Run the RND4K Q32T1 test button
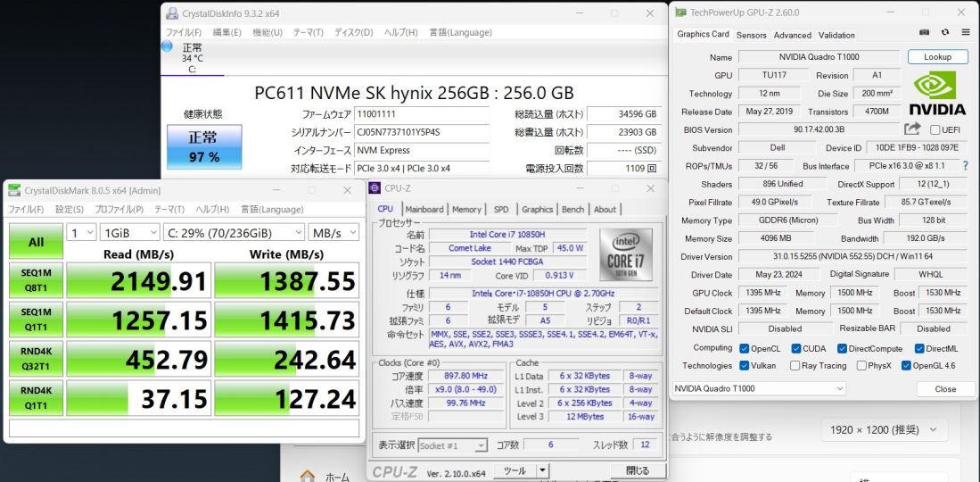980x482 pixels. (x=37, y=358)
